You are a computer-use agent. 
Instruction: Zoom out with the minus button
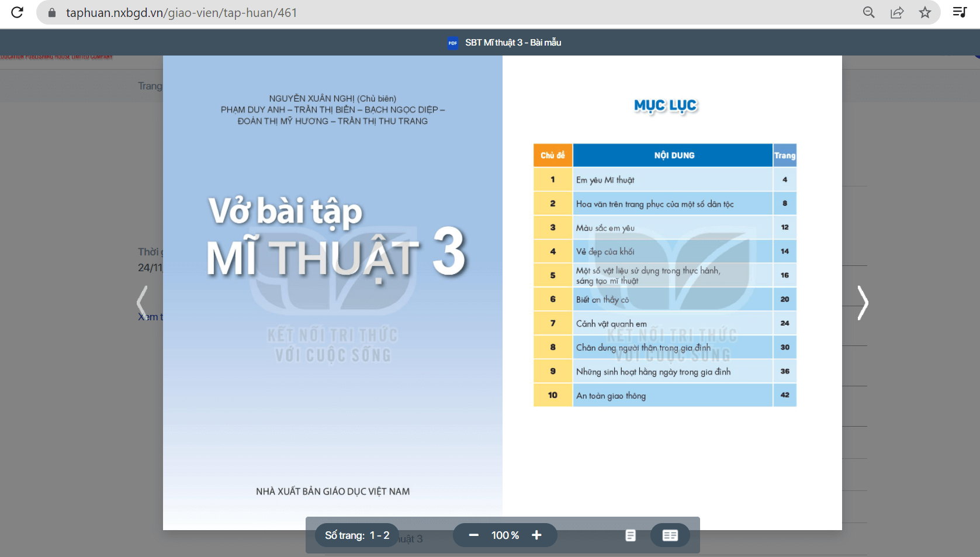[x=474, y=535]
